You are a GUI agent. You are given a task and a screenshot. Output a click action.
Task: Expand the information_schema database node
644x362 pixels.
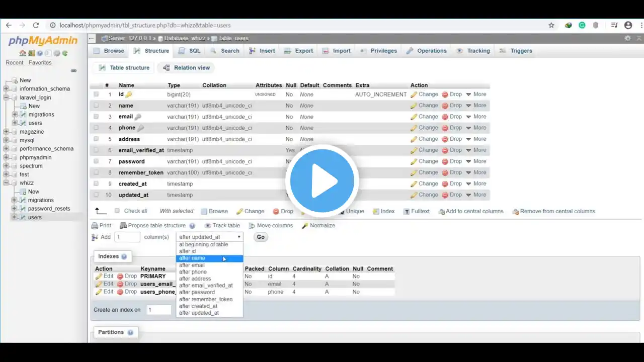click(x=6, y=89)
